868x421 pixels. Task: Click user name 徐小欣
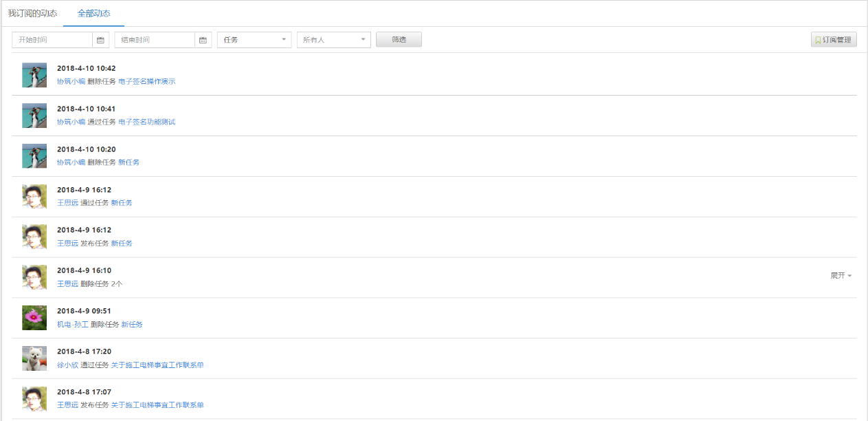pyautogui.click(x=67, y=365)
